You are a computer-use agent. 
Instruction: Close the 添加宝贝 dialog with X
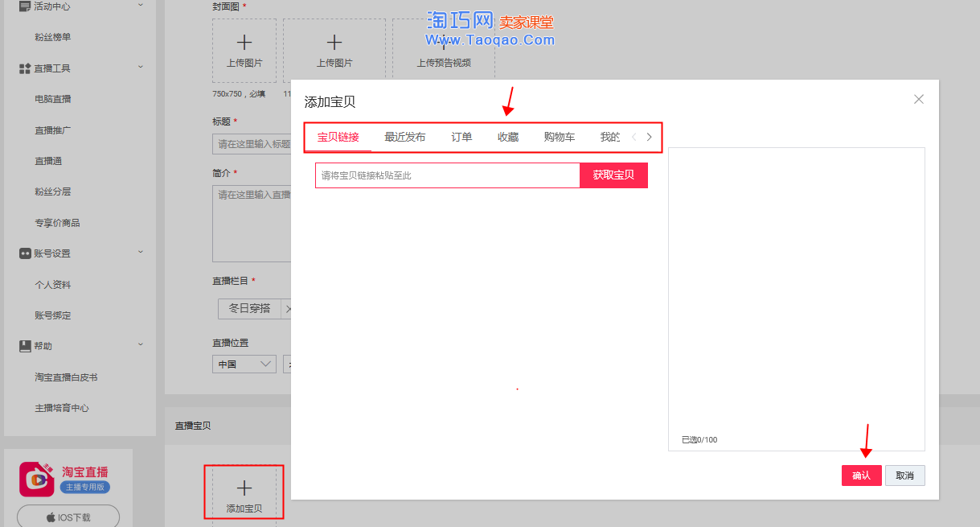[x=918, y=100]
